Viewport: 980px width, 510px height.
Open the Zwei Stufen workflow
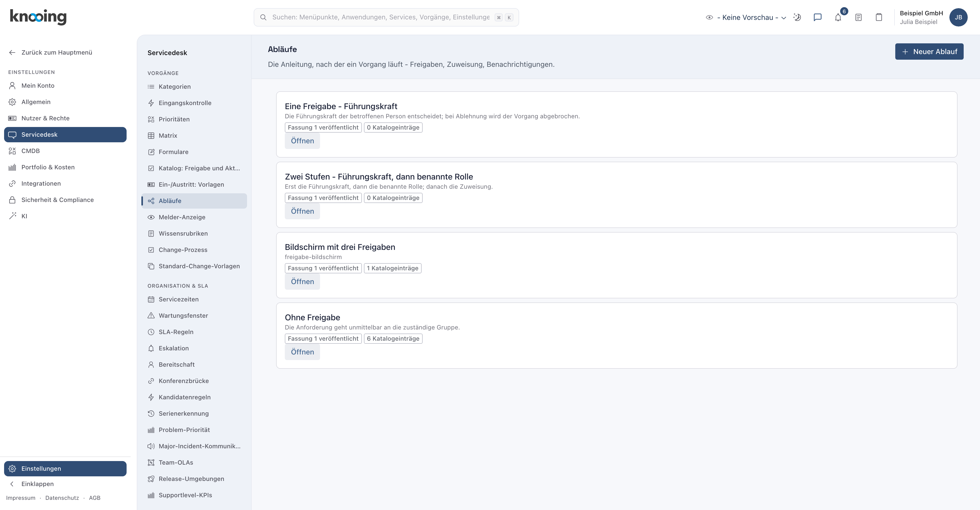(302, 211)
